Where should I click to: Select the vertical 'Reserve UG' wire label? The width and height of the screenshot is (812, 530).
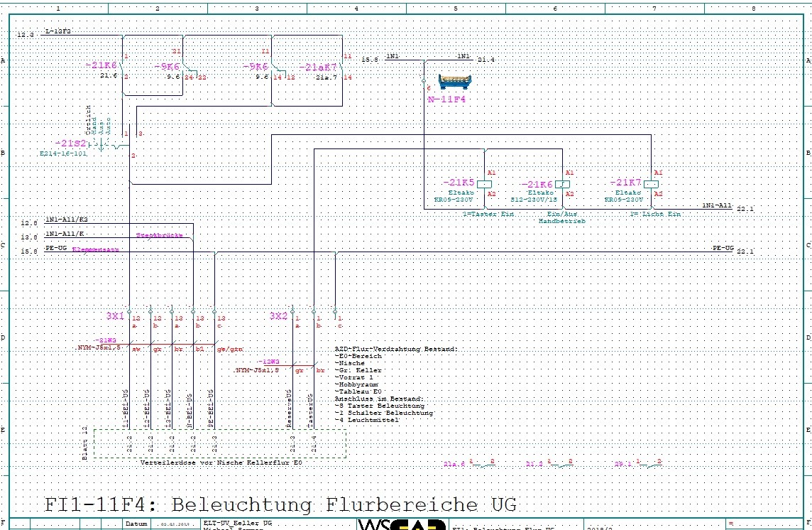pyautogui.click(x=289, y=409)
